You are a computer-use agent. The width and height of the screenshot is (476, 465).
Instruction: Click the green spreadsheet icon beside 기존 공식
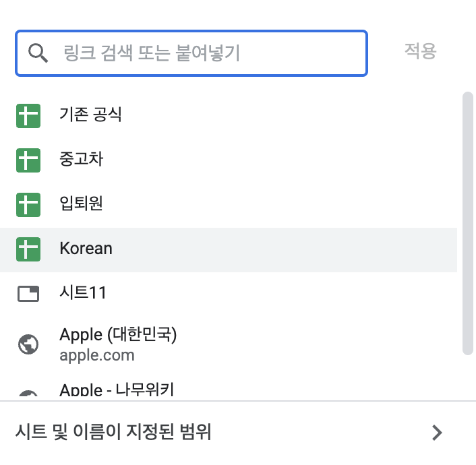point(28,116)
